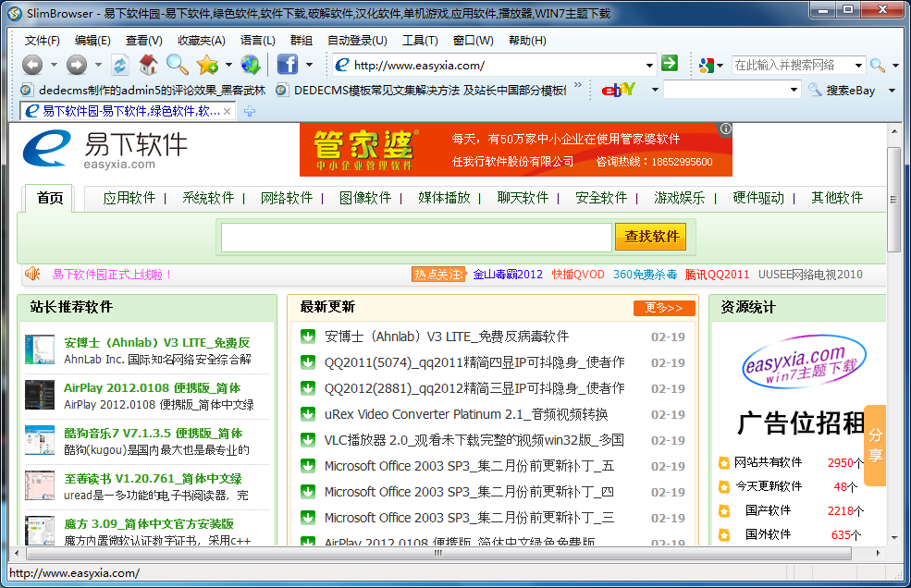Close the 易下软件园 tab
This screenshot has height=588, width=911.
(x=227, y=111)
